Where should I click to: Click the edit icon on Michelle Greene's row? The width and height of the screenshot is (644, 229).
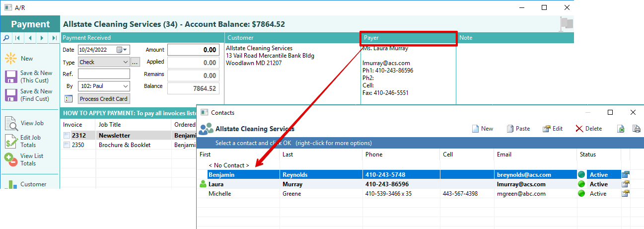point(625,193)
